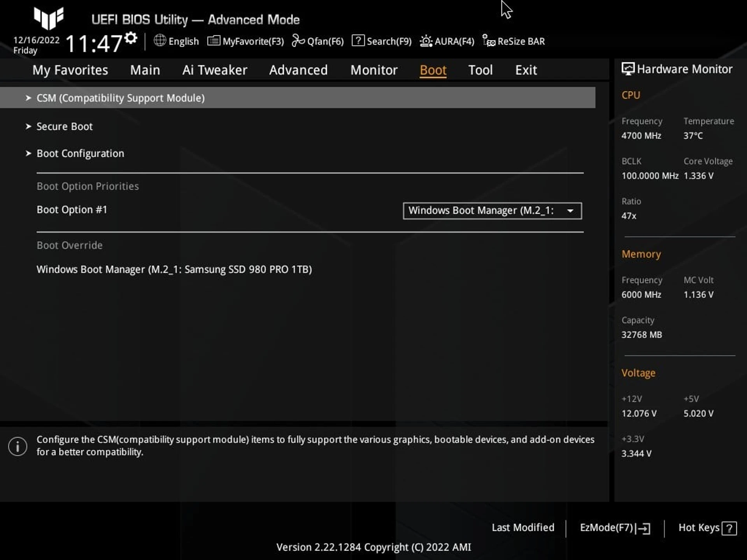Click the Boot Option Priorities heading
Image resolution: width=747 pixels, height=560 pixels.
pyautogui.click(x=88, y=186)
